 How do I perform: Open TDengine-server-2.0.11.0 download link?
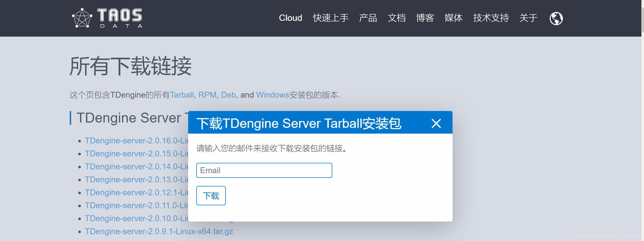pyautogui.click(x=137, y=205)
